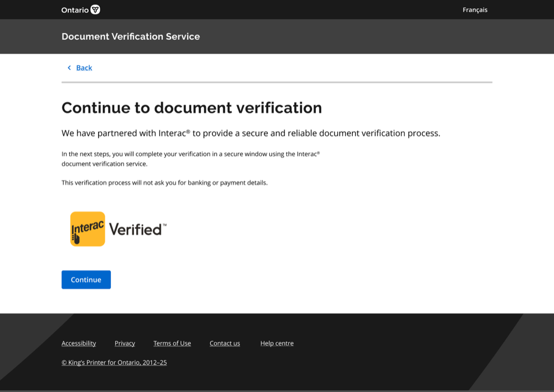Click the Document Verification Service title
The height and width of the screenshot is (392, 554).
131,37
